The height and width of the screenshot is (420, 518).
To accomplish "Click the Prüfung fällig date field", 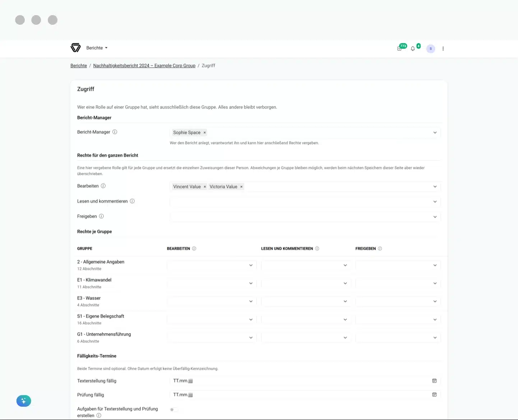I will click(x=305, y=395).
